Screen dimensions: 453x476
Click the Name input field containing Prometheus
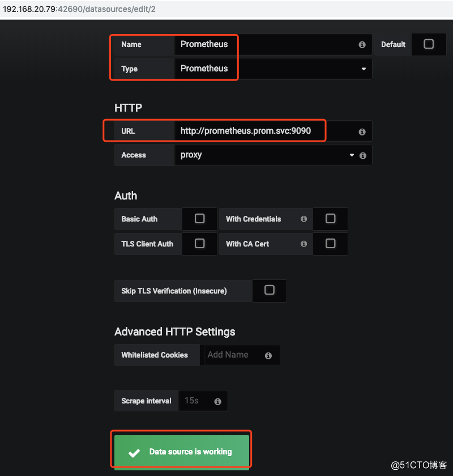tap(273, 44)
